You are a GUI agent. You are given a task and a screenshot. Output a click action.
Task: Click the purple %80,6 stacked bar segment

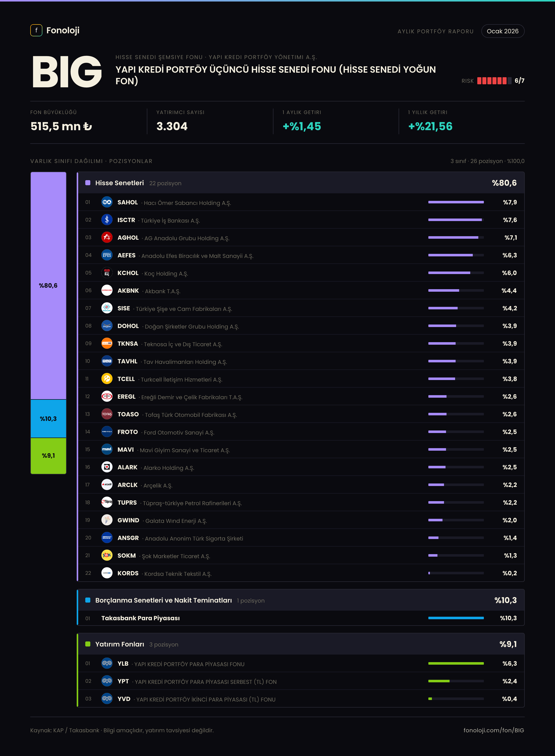pos(48,286)
